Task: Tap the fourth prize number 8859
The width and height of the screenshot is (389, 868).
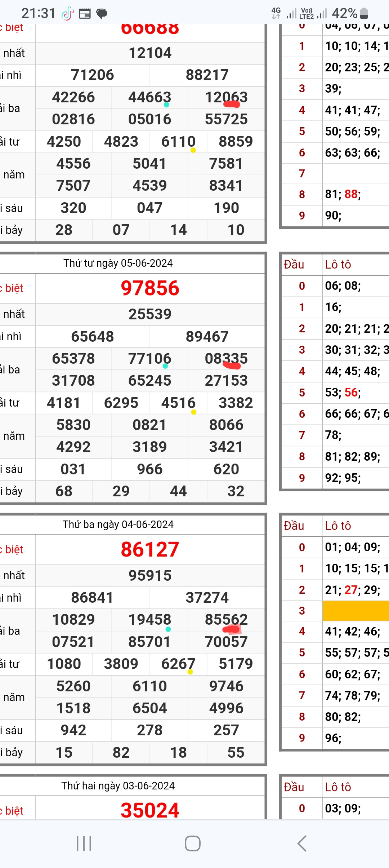Action: click(236, 142)
